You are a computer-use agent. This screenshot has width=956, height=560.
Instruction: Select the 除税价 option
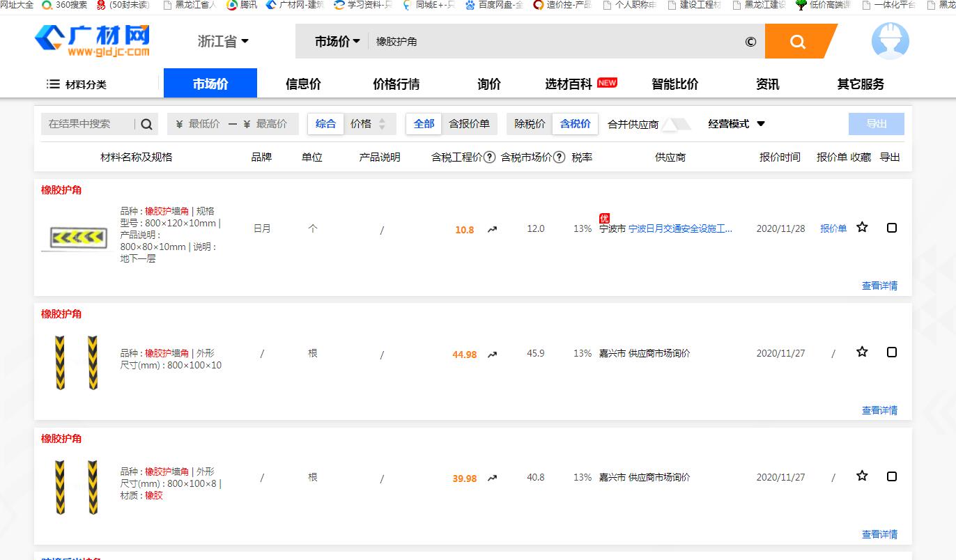coord(530,124)
